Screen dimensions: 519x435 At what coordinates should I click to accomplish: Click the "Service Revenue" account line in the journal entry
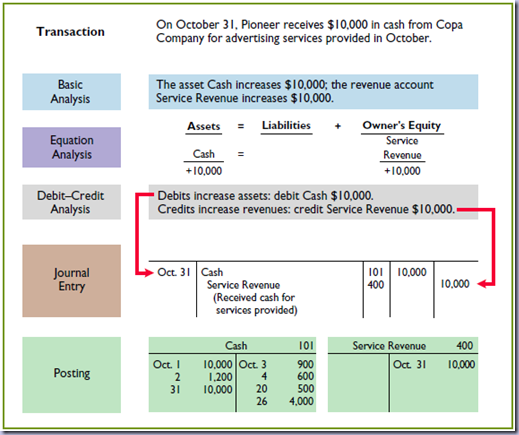[x=243, y=285]
